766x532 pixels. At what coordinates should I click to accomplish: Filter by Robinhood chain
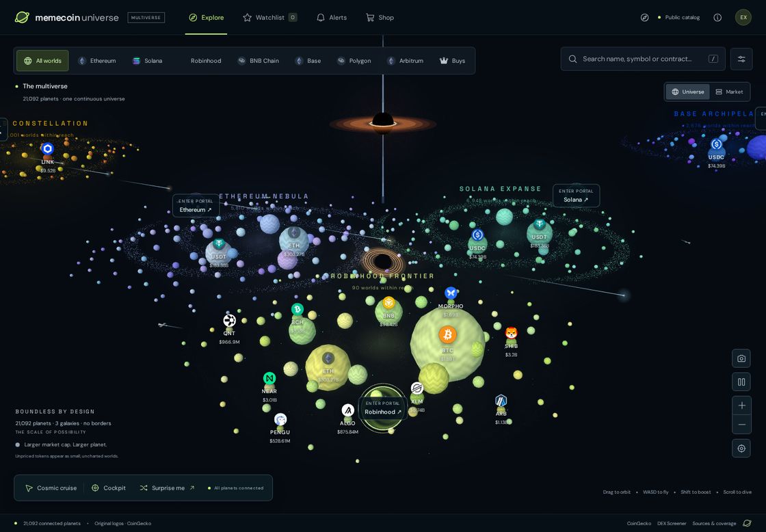[206, 61]
